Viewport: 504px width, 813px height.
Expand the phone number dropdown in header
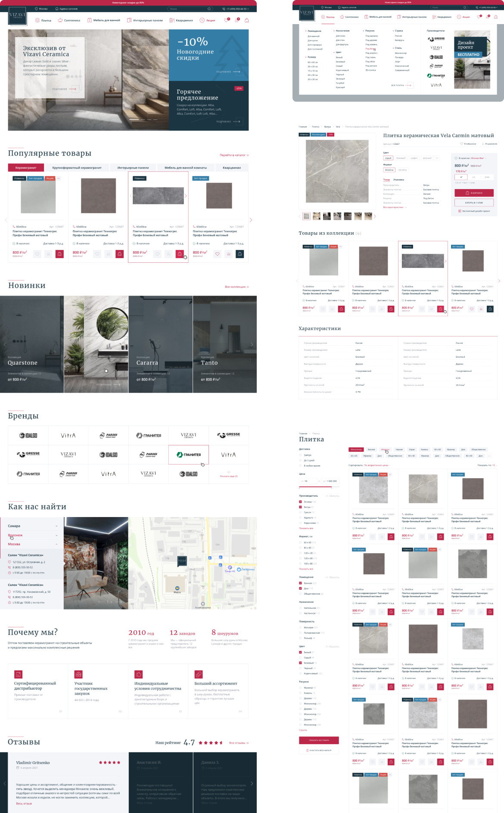pyautogui.click(x=248, y=9)
